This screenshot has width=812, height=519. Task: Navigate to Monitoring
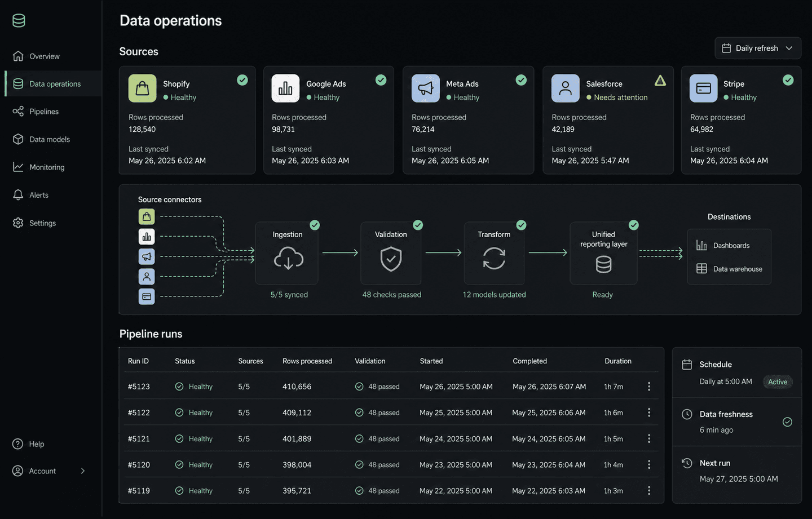47,167
